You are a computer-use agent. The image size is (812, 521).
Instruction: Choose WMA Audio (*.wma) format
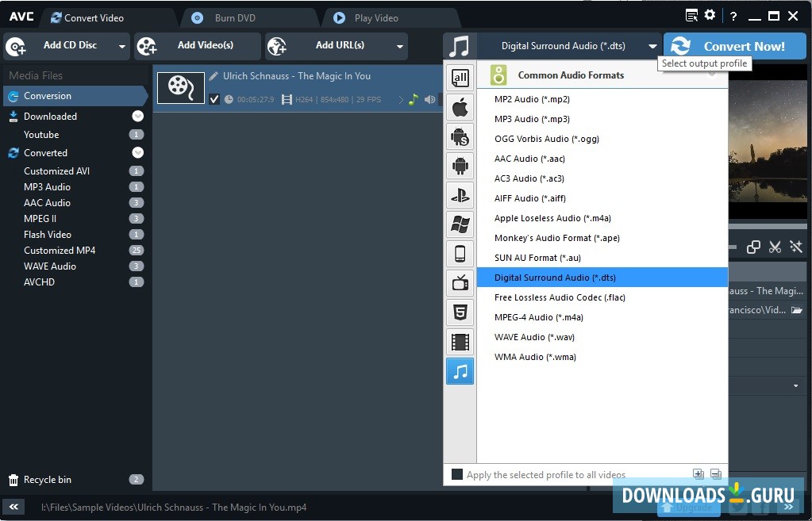[x=602, y=357]
